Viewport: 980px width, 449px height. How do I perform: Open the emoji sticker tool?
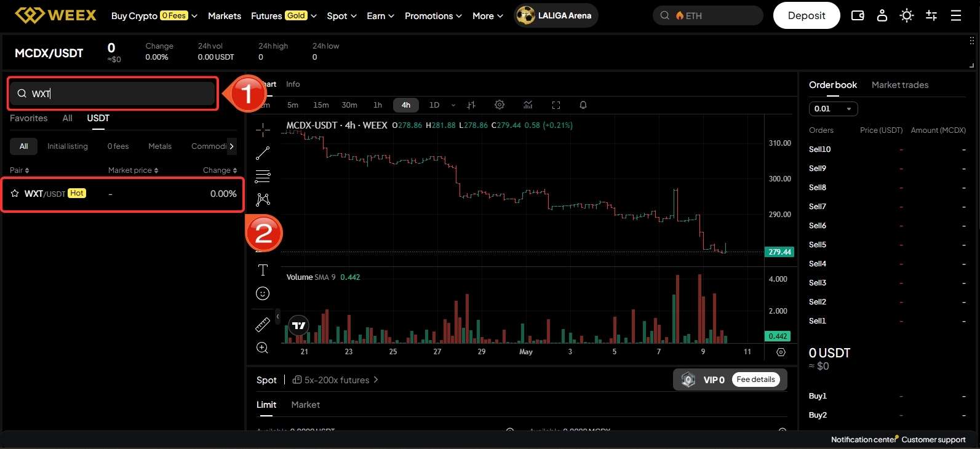point(263,293)
